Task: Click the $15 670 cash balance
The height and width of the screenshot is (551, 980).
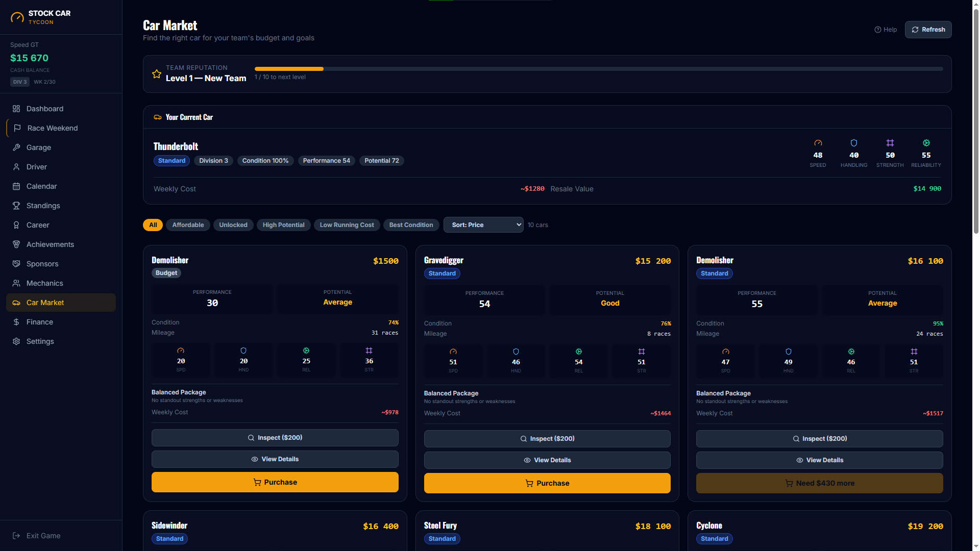Action: [30, 58]
